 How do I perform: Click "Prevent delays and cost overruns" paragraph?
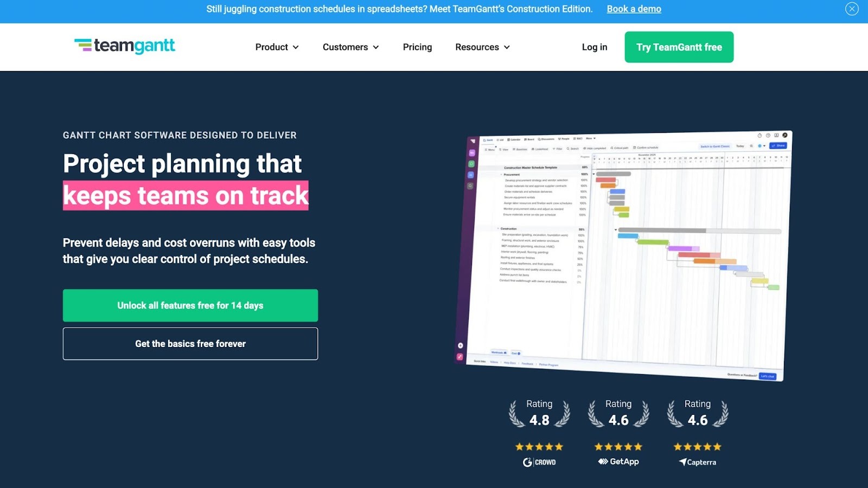[189, 251]
